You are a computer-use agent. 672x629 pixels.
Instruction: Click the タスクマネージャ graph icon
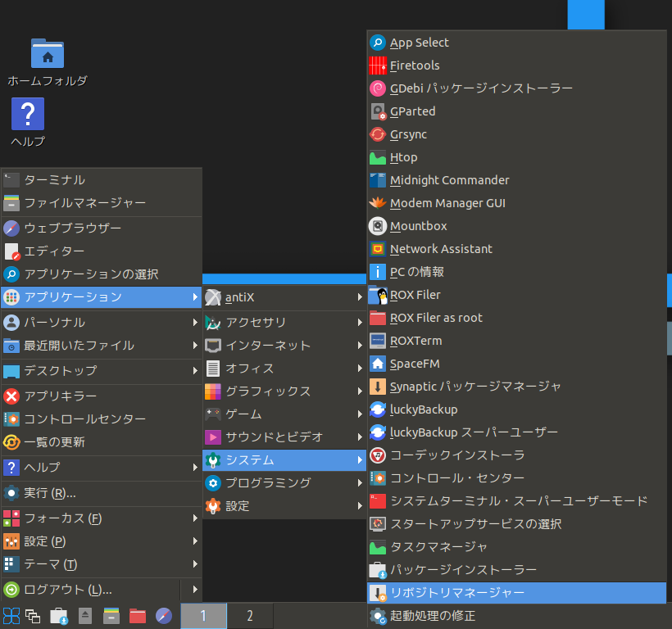tap(378, 547)
